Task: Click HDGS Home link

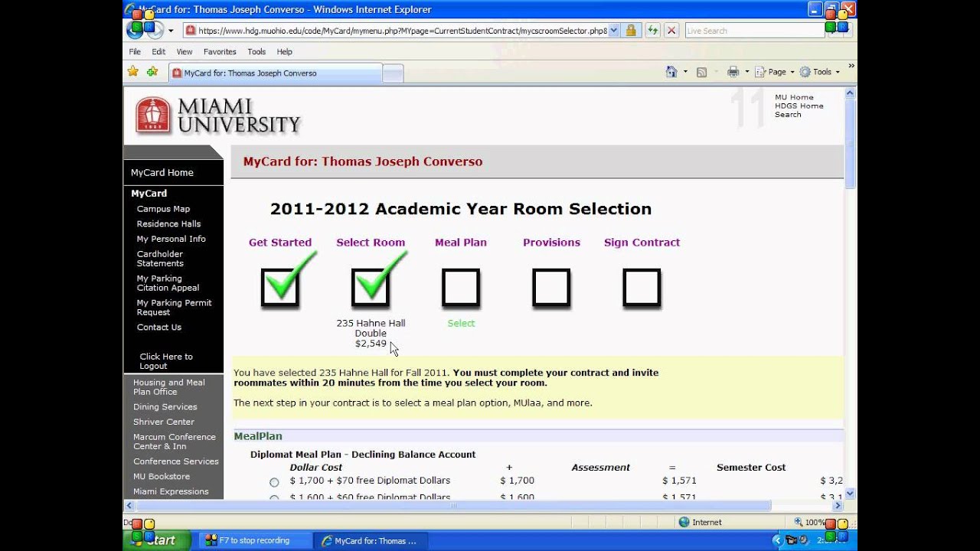Action: point(799,106)
